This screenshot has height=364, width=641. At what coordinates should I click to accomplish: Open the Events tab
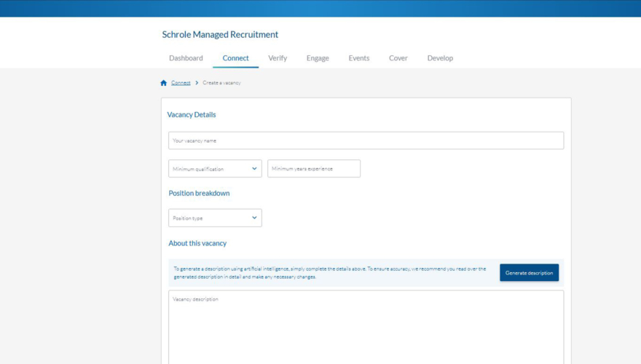358,58
